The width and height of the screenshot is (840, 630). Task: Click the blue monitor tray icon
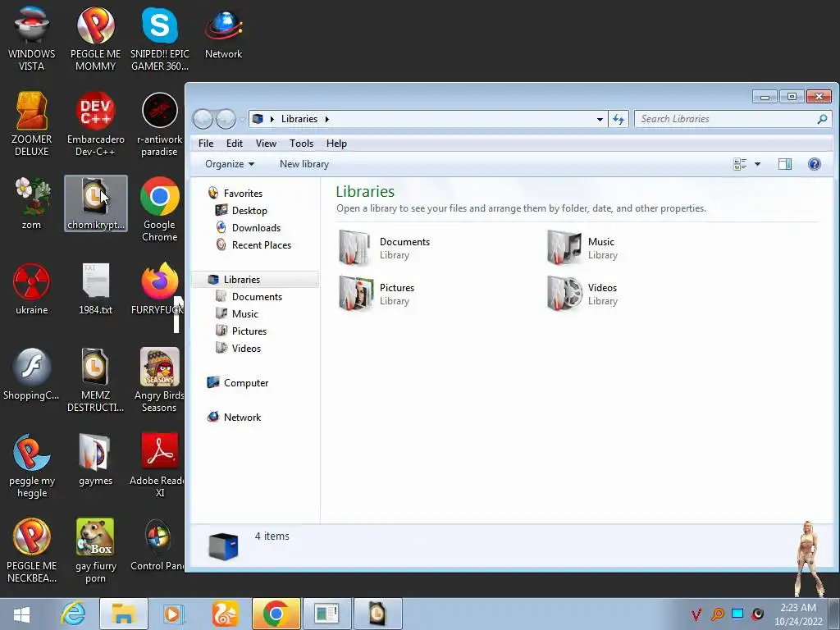click(737, 614)
